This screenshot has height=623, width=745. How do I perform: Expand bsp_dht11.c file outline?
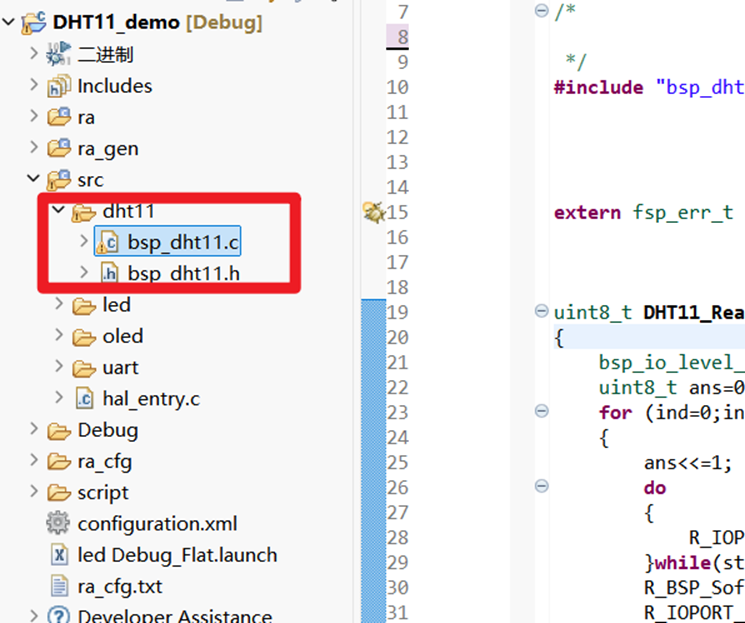(x=84, y=241)
